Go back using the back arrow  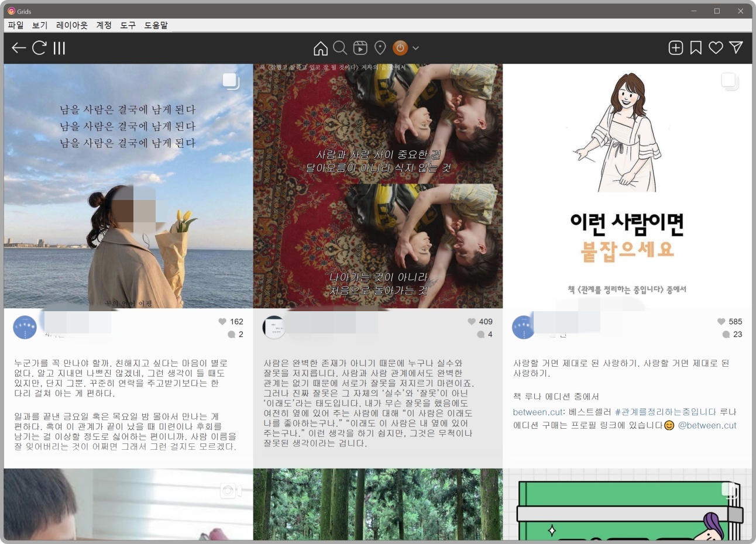18,48
